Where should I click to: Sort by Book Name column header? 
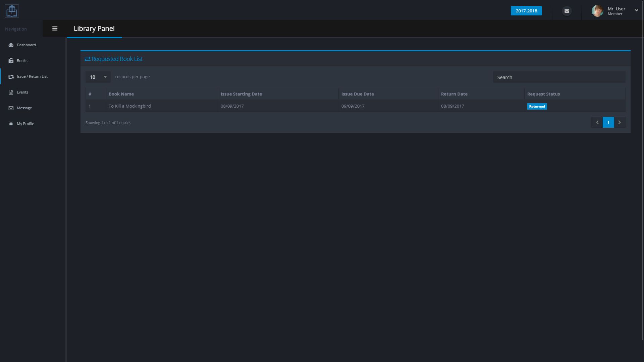click(x=121, y=94)
